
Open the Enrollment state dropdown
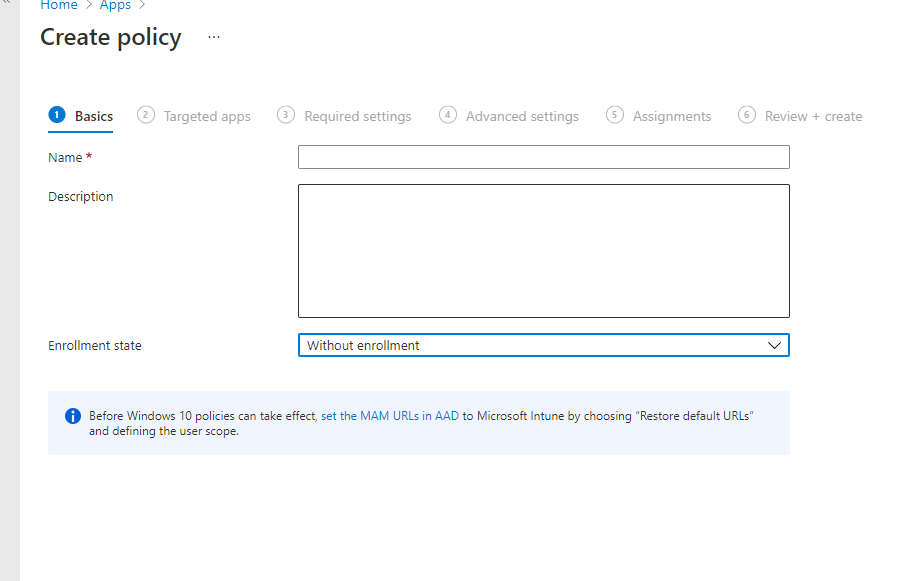coord(774,345)
